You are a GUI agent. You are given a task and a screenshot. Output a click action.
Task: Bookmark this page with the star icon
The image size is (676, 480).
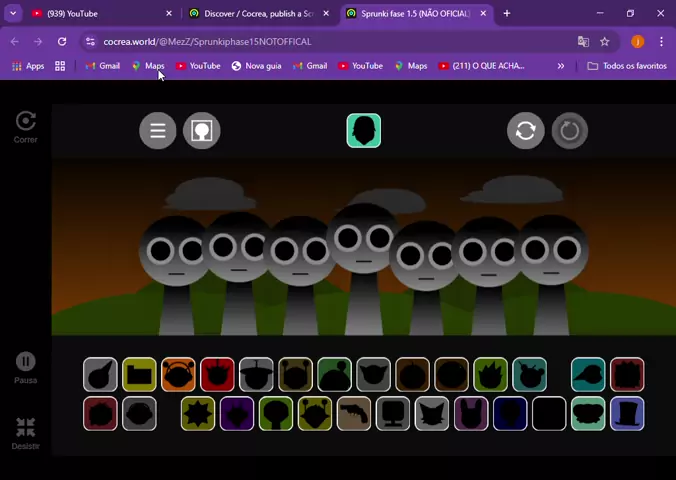tap(605, 42)
